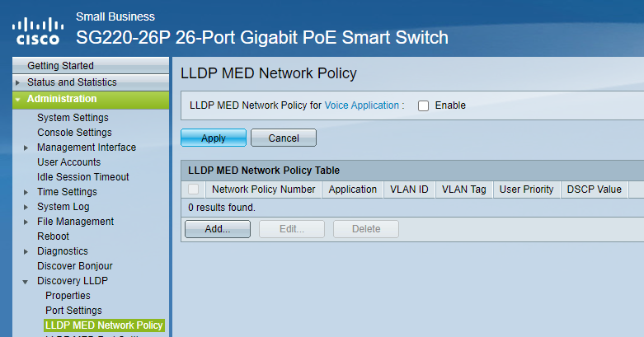Sort by Application column
The height and width of the screenshot is (337, 644).
pos(352,190)
